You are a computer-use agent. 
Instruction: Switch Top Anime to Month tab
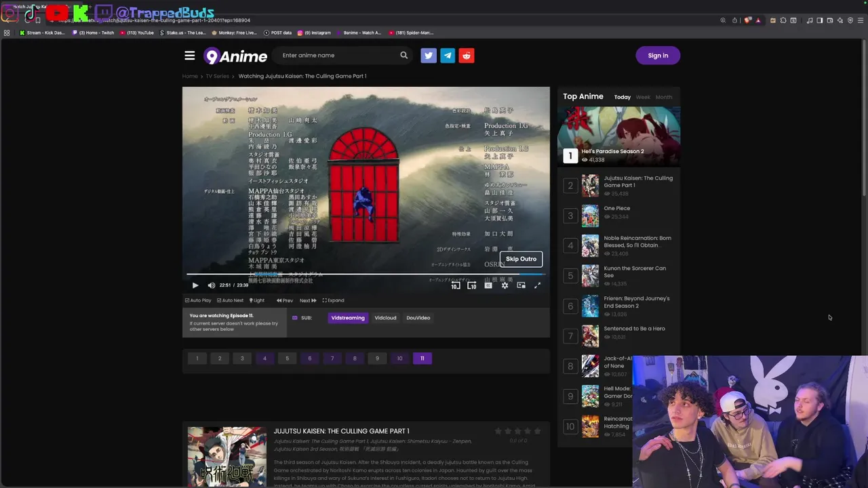[664, 97]
